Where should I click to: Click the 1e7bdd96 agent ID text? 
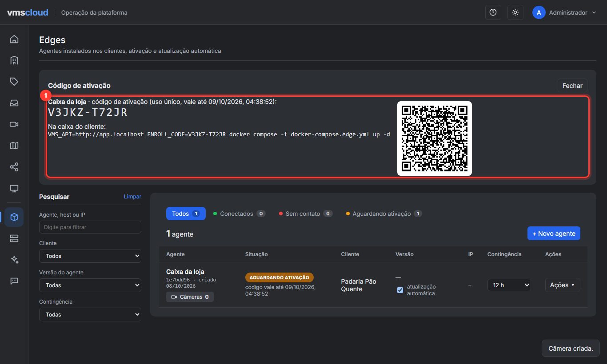(x=178, y=280)
